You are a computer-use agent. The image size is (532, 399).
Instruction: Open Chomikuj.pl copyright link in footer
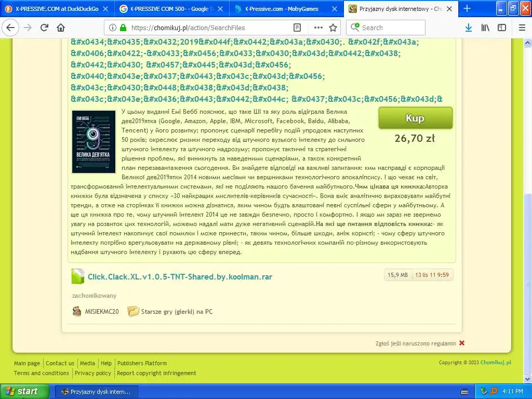point(496,362)
